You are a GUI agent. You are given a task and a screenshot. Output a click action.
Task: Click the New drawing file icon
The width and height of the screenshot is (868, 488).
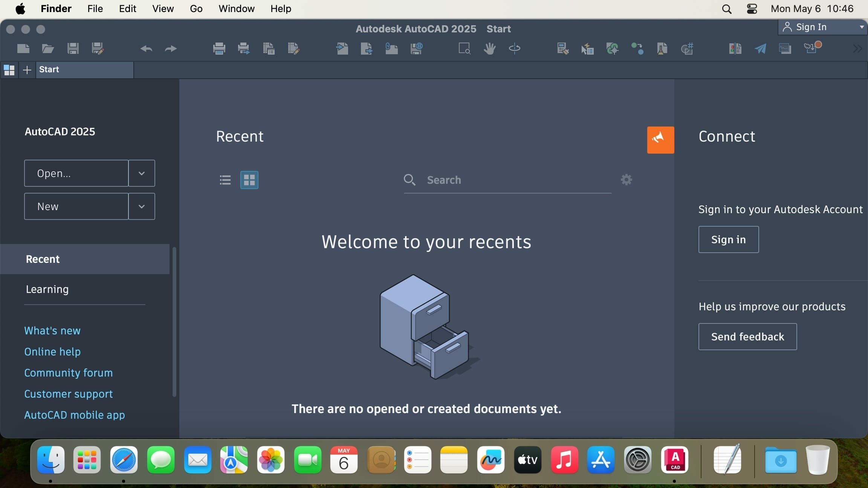pos(23,49)
